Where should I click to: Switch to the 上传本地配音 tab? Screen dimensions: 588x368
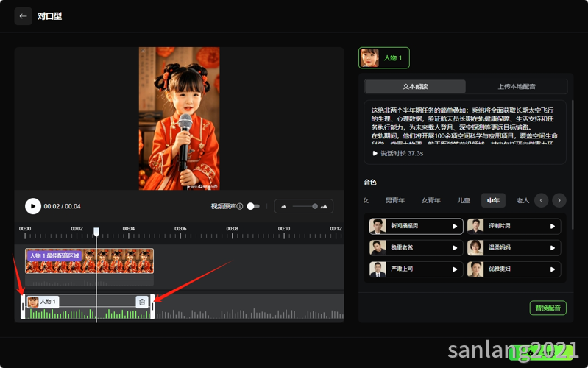click(517, 87)
